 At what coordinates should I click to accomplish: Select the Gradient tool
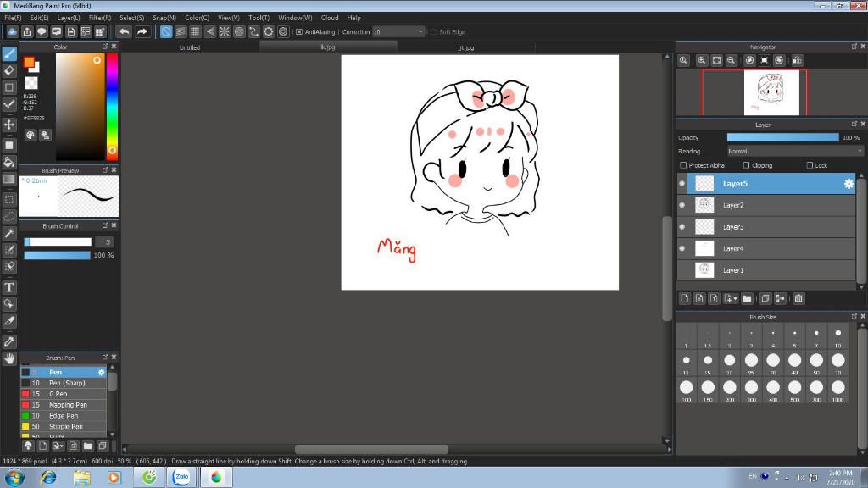9,180
